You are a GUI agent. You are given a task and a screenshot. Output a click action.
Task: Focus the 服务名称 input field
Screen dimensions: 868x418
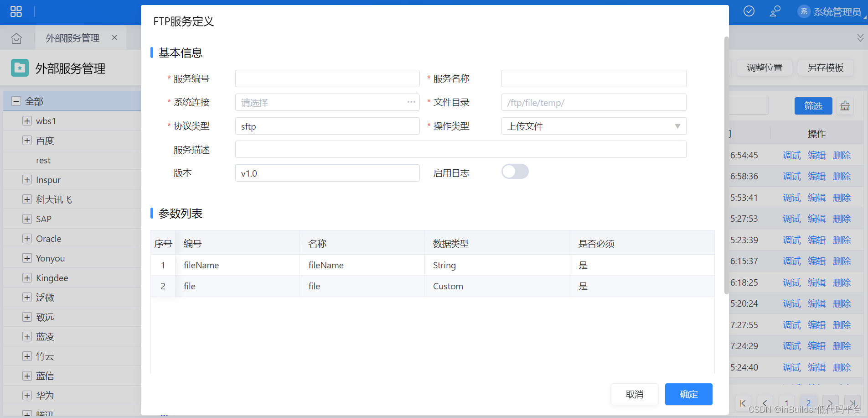[x=594, y=78]
